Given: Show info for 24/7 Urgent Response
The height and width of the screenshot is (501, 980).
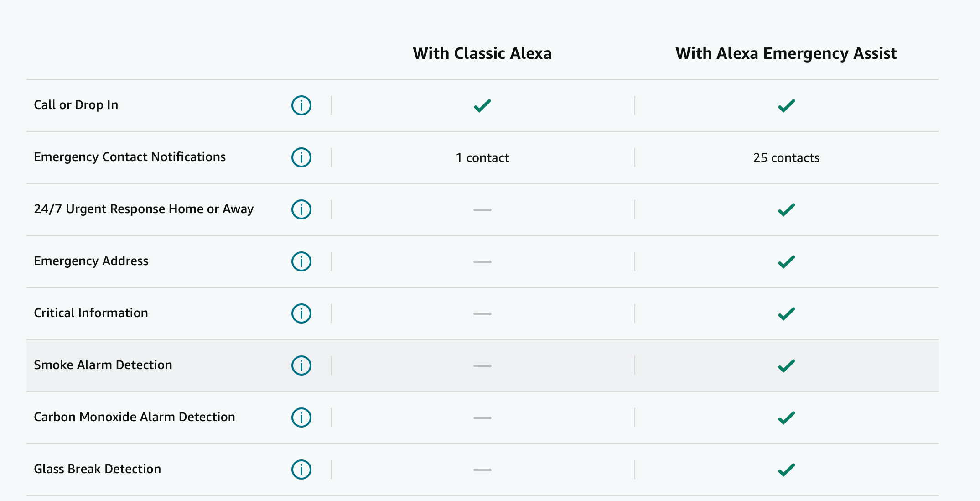Looking at the screenshot, I should pyautogui.click(x=301, y=209).
